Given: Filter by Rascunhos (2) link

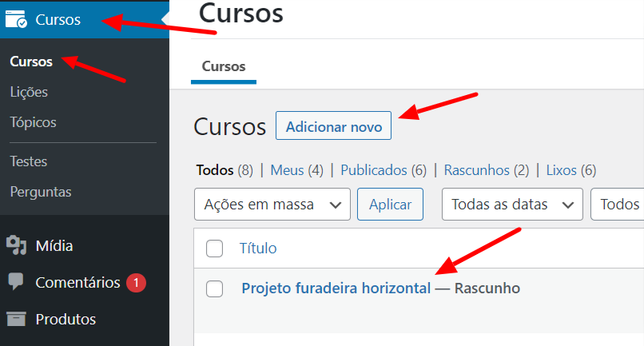Looking at the screenshot, I should (x=487, y=170).
